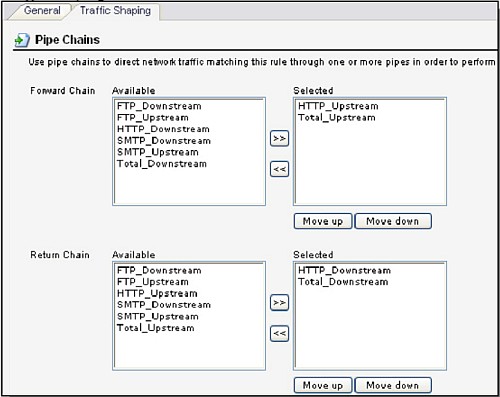This screenshot has height=397, width=500.
Task: Click Move down under Return Chain
Action: click(393, 385)
